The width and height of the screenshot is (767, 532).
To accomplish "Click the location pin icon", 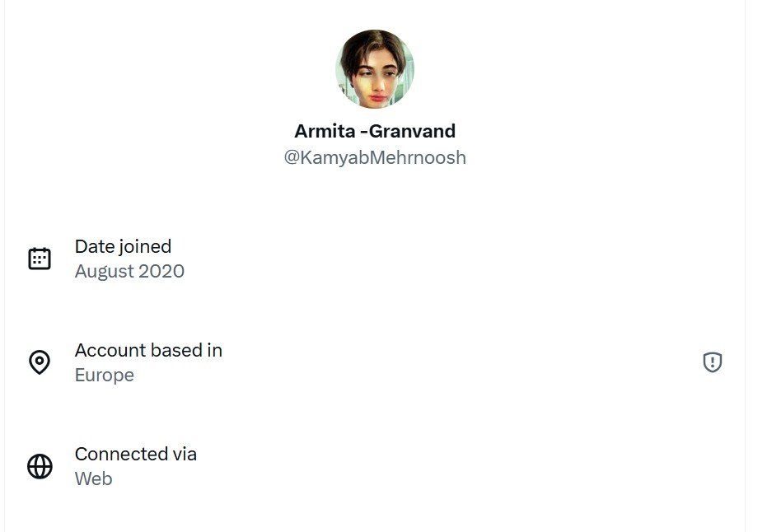I will [x=40, y=362].
